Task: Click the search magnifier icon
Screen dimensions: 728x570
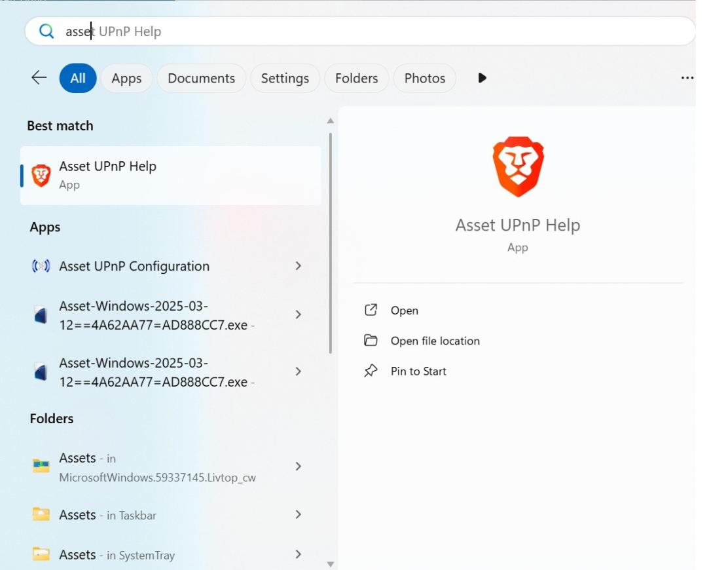Action: tap(46, 31)
